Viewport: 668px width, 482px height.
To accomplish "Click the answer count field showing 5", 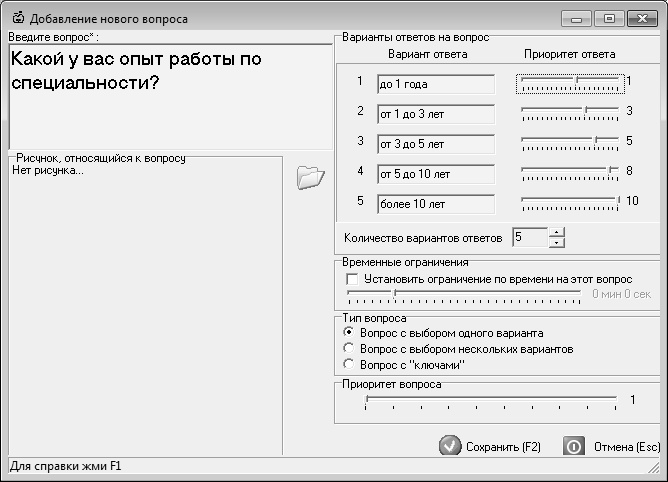I will click(x=529, y=237).
